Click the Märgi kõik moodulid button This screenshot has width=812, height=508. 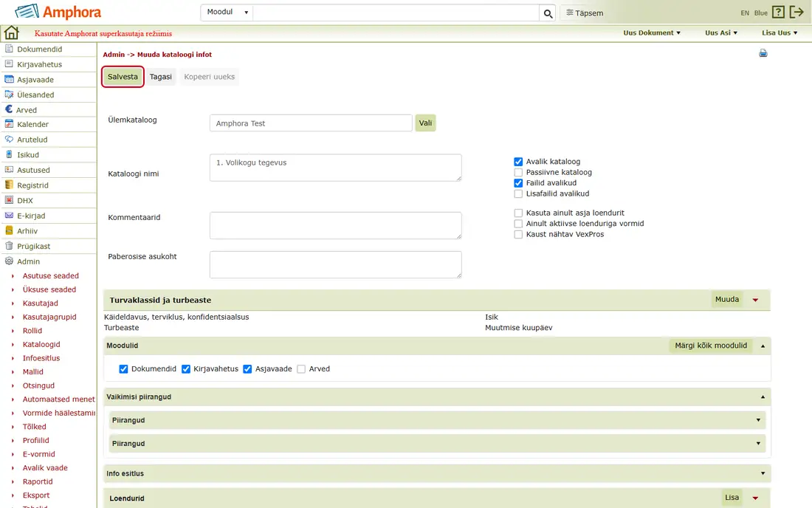click(x=711, y=346)
